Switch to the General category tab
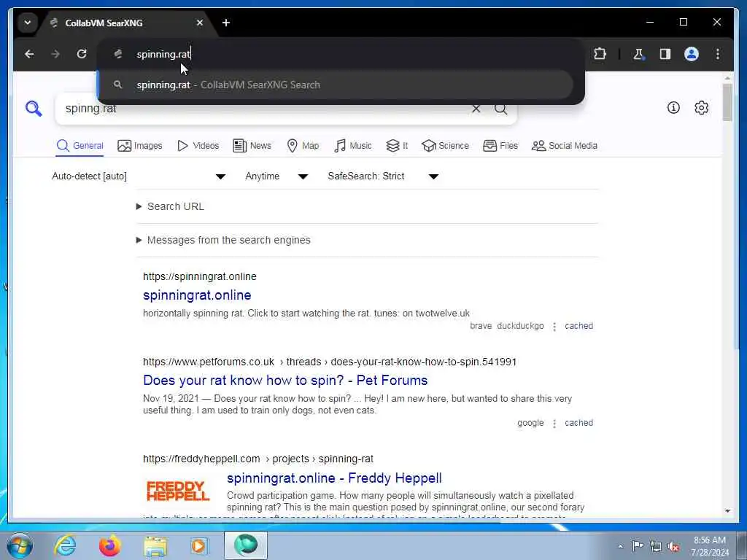Viewport: 747px width, 560px height. click(80, 146)
